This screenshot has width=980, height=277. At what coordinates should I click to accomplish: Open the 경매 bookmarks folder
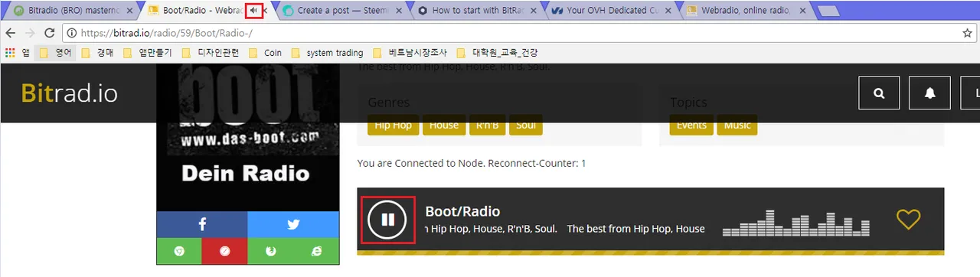[97, 53]
